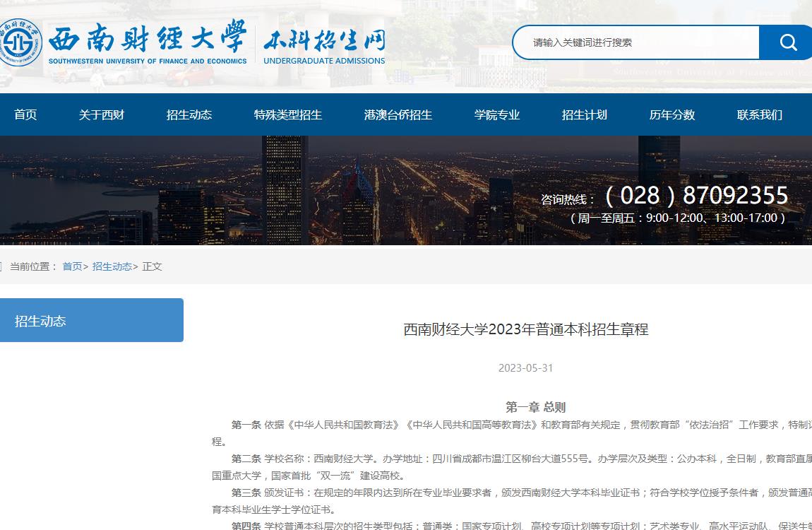Click the 西南财经大学 calligraphy title logo
Viewport: 812px width, 530px height.
click(148, 37)
